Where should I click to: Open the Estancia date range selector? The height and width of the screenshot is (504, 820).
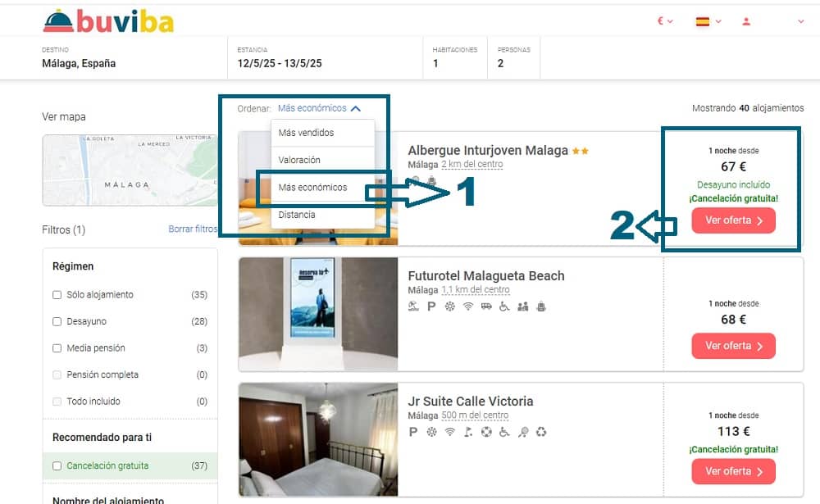(326, 58)
